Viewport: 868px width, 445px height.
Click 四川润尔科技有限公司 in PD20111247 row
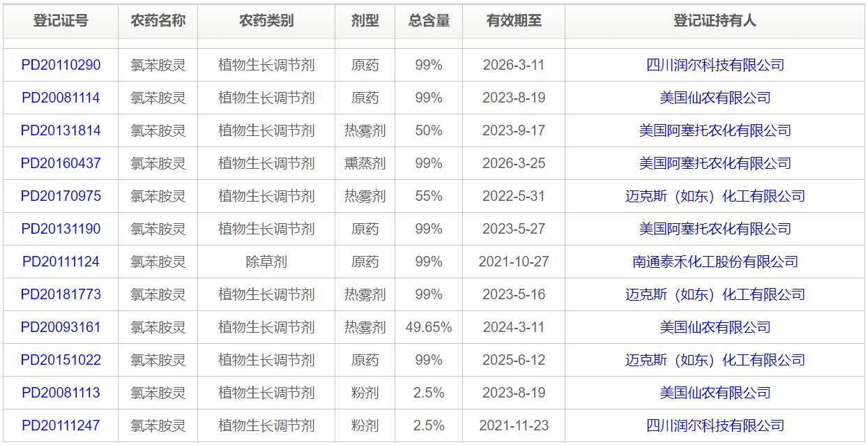point(715,425)
